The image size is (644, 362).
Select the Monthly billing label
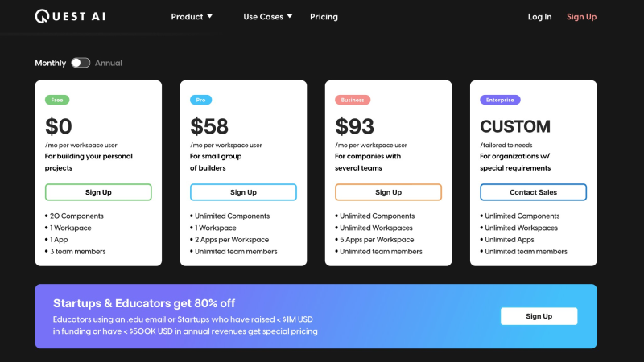(50, 63)
